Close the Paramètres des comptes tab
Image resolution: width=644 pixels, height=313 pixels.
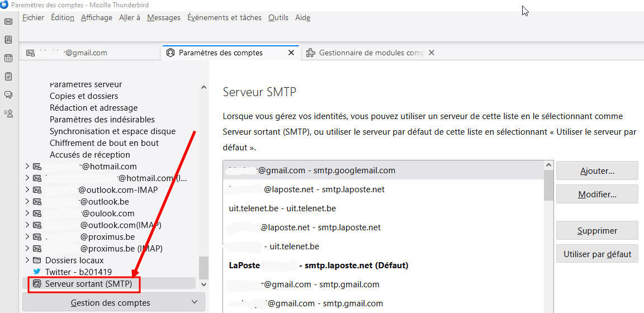click(291, 53)
